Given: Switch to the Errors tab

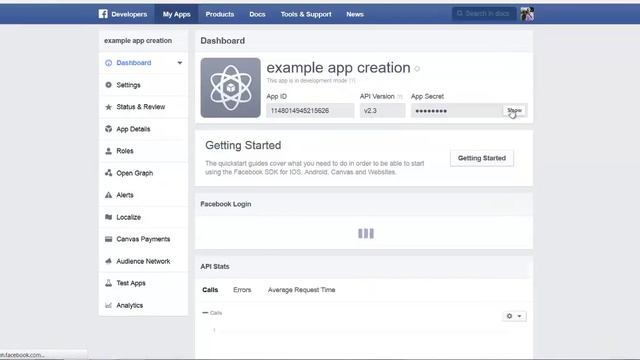Looking at the screenshot, I should point(242,290).
